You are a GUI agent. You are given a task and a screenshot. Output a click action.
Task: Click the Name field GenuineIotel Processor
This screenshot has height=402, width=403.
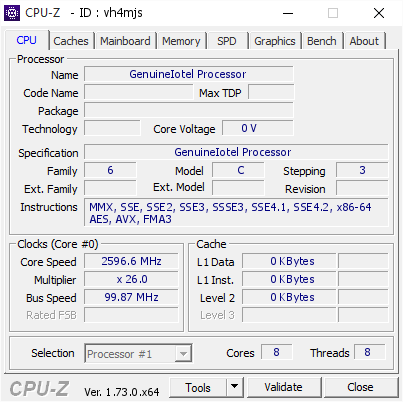point(189,74)
